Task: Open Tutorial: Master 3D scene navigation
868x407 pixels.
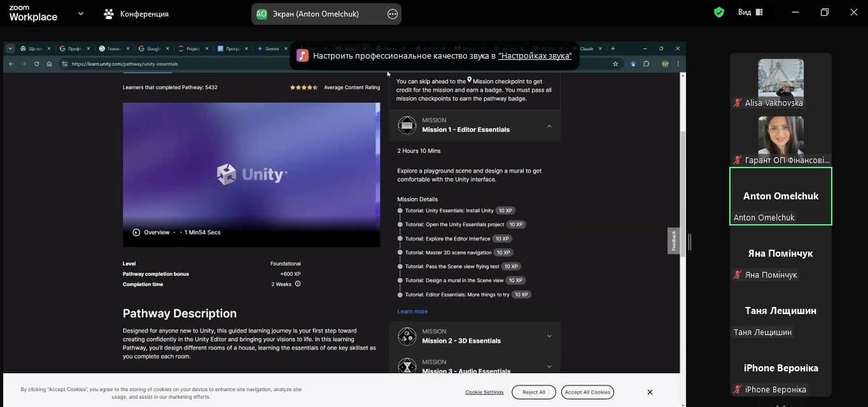Action: tap(448, 253)
